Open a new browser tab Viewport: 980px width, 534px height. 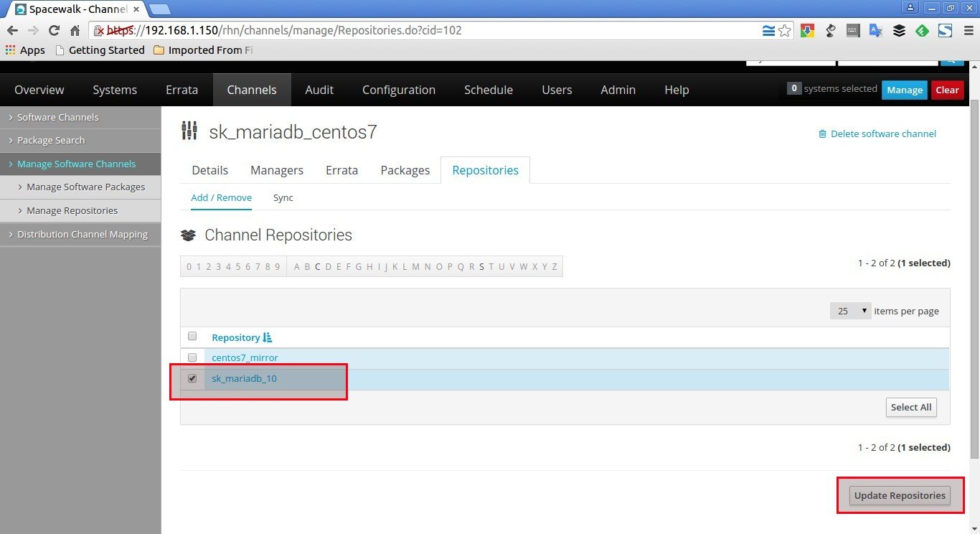(160, 9)
